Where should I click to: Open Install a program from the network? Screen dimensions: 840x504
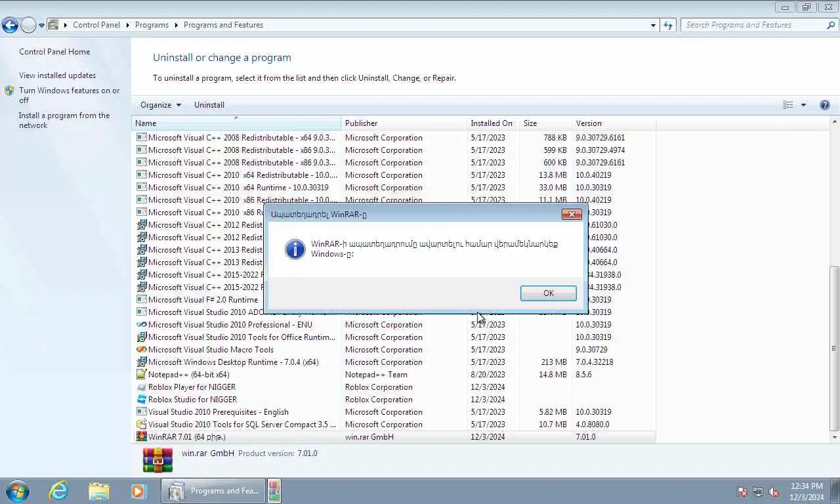(x=64, y=120)
